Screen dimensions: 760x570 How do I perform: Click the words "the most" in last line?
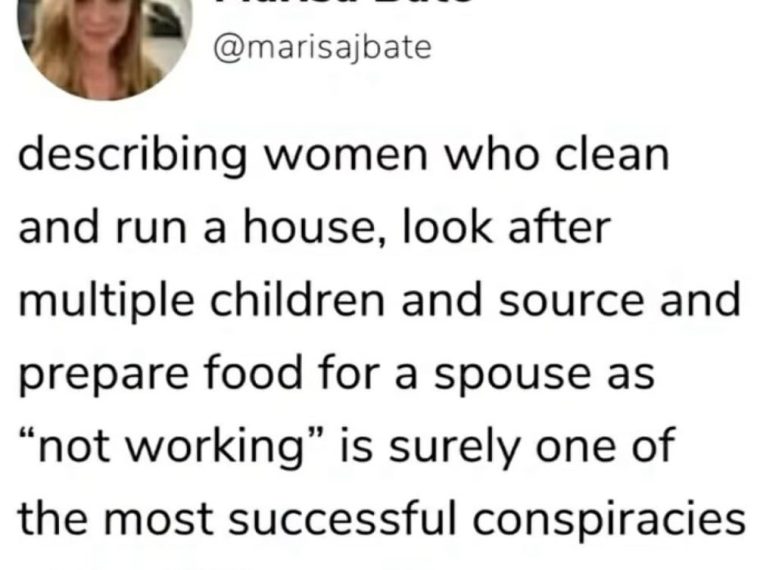tap(115, 518)
